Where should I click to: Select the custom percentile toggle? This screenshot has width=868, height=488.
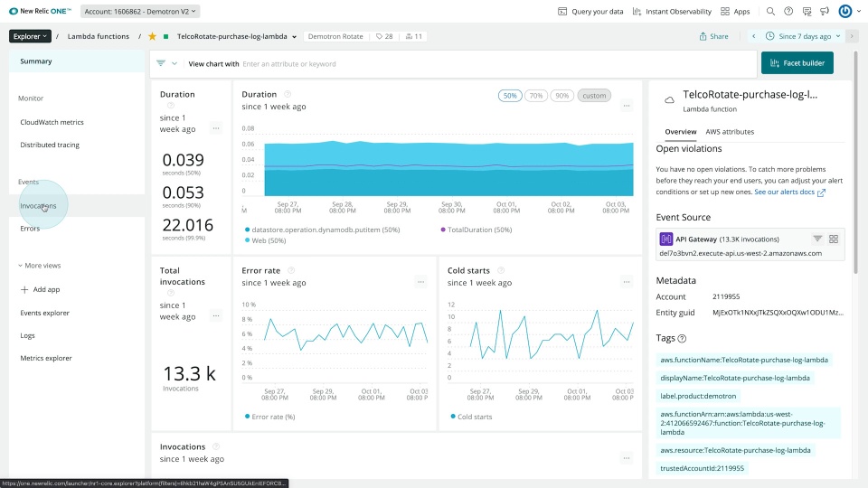(x=594, y=96)
